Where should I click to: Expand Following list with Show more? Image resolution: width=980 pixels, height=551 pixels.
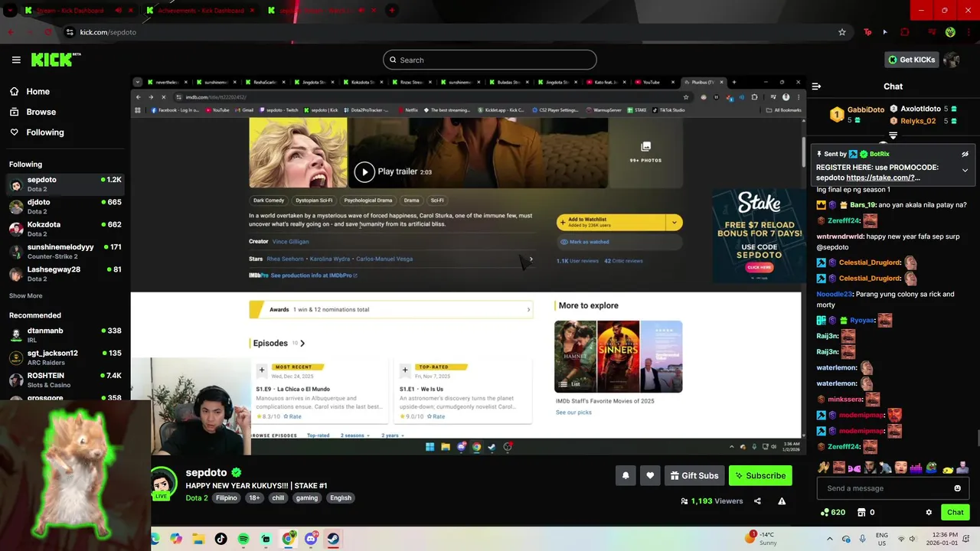point(25,295)
